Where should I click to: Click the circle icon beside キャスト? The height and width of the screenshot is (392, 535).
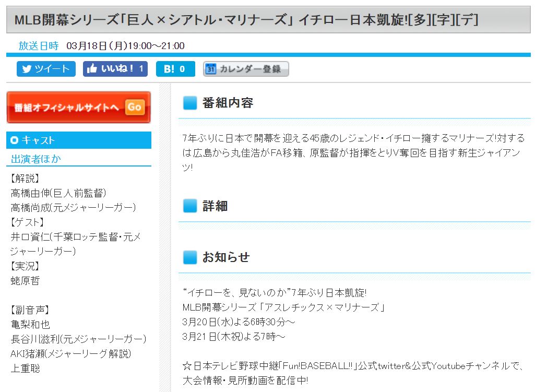[x=14, y=140]
